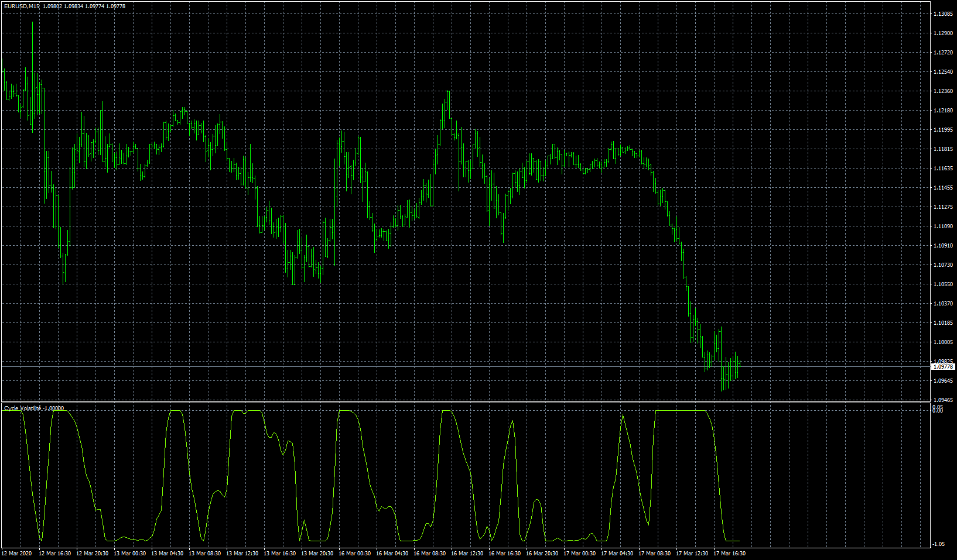Click price axis label 1.09645
The width and height of the screenshot is (957, 560).
click(943, 381)
